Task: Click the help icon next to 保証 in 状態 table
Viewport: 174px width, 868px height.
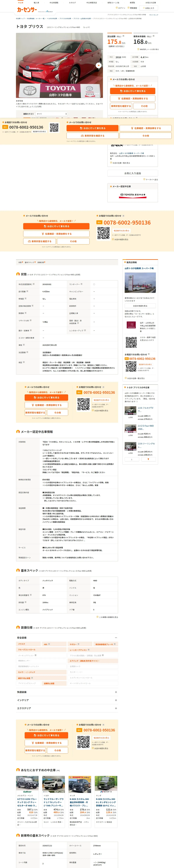Action: (x=24, y=362)
